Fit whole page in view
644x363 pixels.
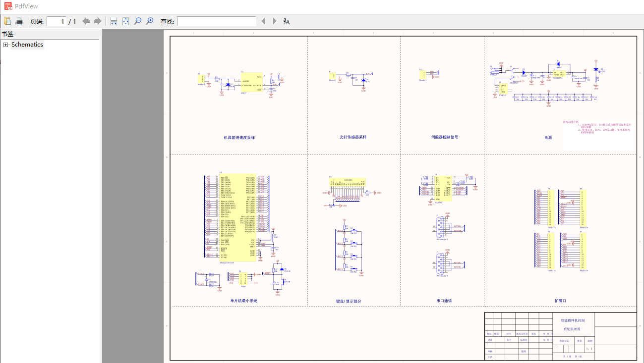click(x=125, y=21)
